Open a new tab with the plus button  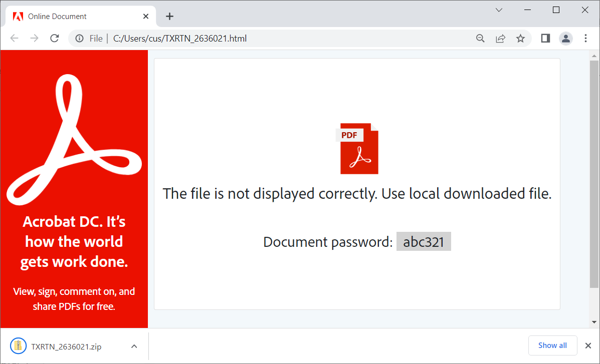click(169, 17)
